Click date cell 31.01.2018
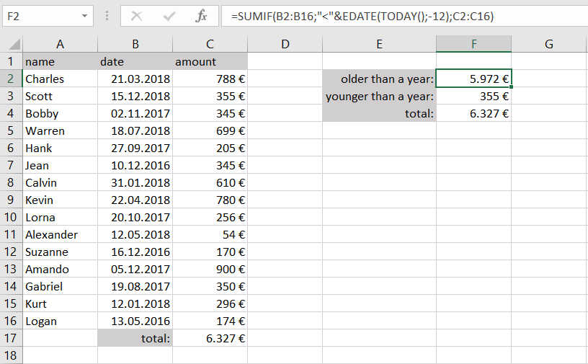This screenshot has width=588, height=364. [x=135, y=182]
